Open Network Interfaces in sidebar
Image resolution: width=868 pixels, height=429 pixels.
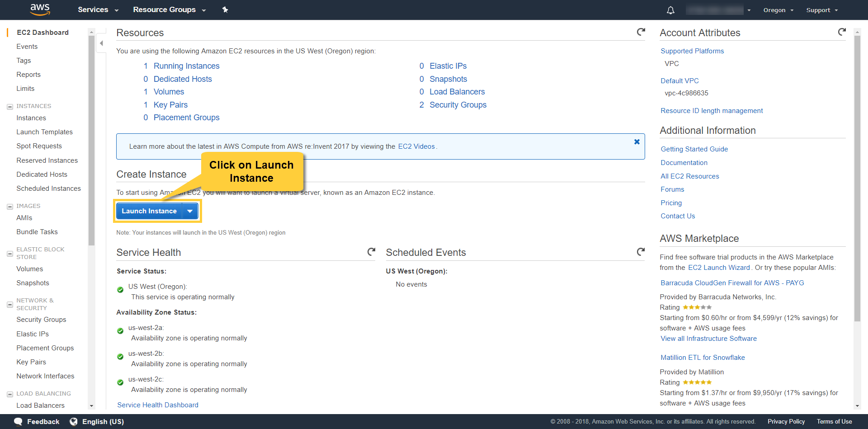click(45, 376)
